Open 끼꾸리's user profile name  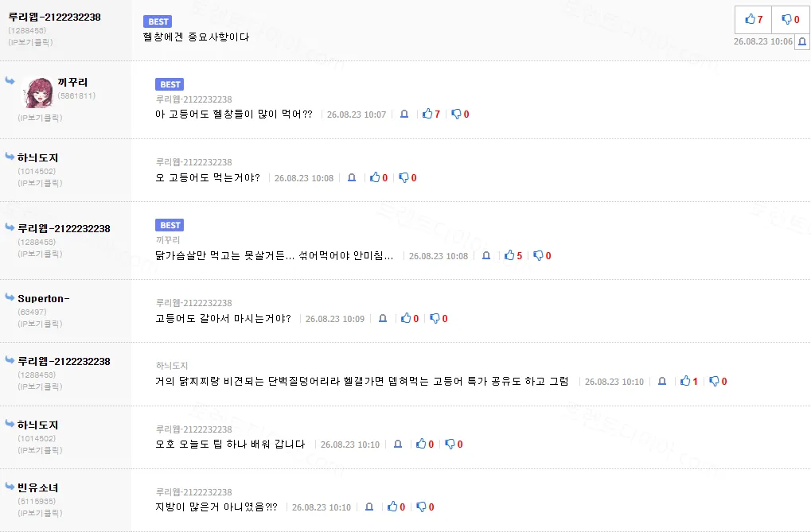point(72,82)
